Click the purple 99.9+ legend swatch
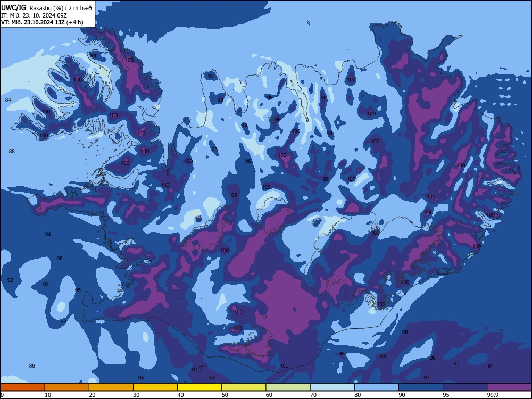 coord(509,387)
